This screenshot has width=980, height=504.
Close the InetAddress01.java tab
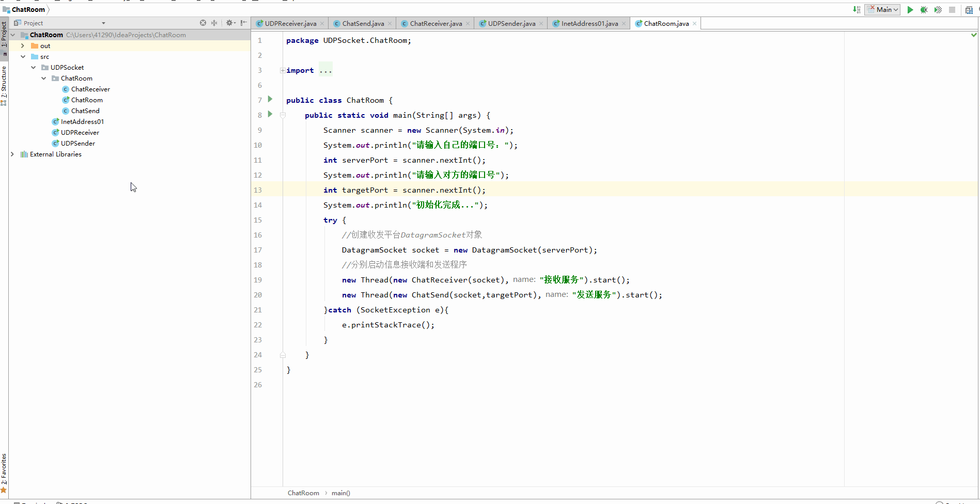tap(624, 24)
